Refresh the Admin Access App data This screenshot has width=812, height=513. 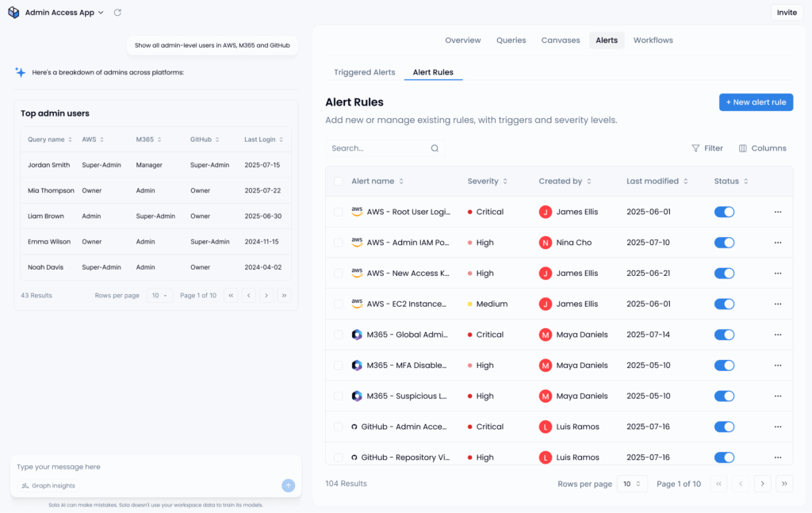point(117,12)
